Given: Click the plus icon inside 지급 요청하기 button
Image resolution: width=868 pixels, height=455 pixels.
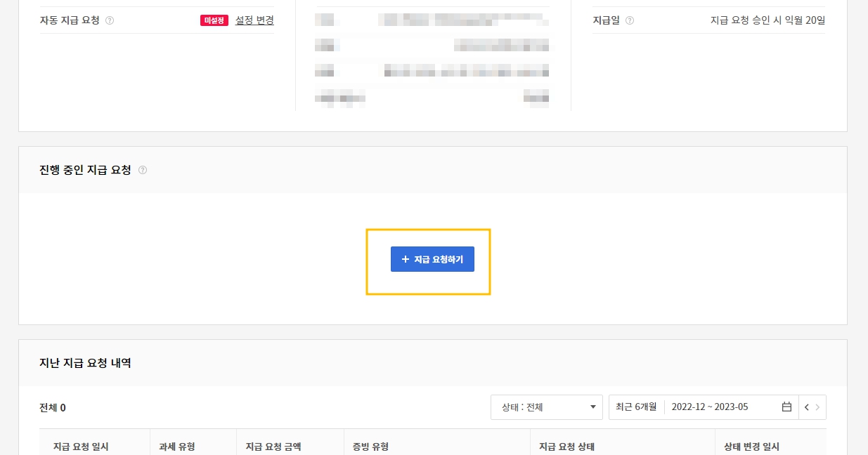Looking at the screenshot, I should point(404,259).
